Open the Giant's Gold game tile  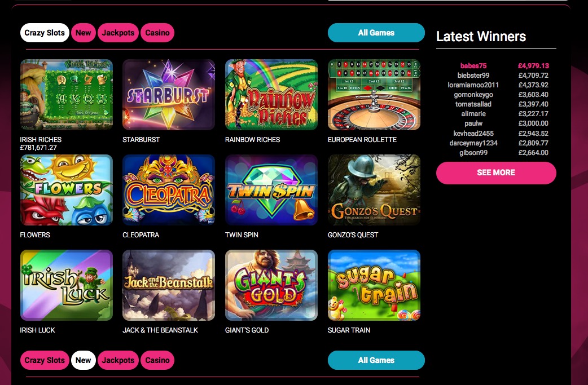271,285
